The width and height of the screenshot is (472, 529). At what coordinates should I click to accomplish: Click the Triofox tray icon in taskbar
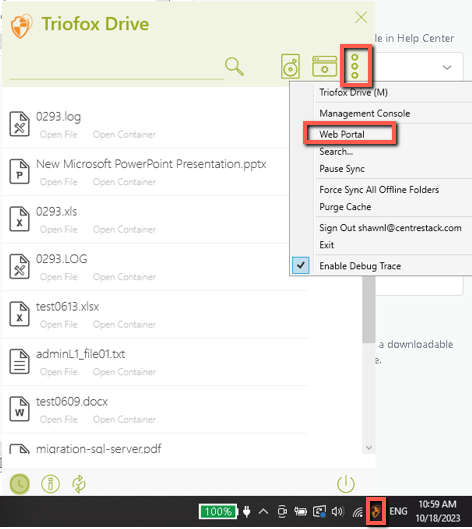pos(376,512)
